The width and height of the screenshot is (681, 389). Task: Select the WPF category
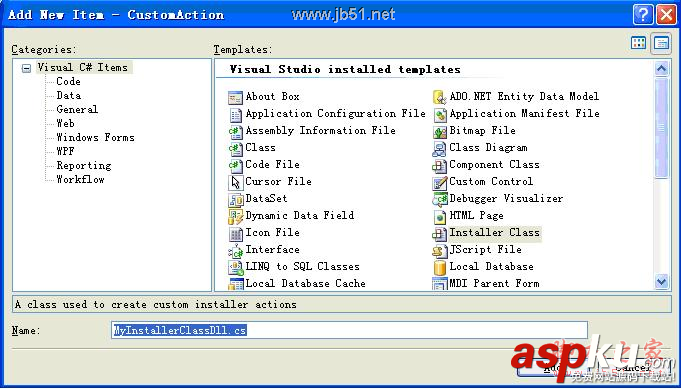(x=65, y=152)
